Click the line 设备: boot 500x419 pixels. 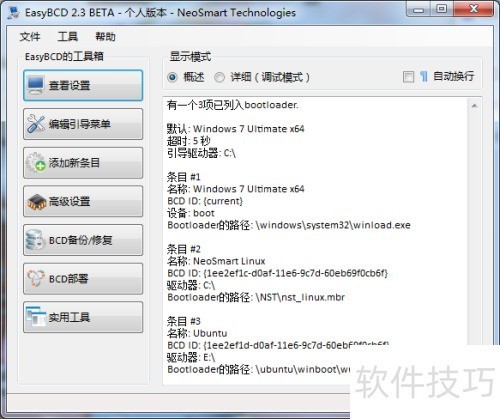pos(191,213)
